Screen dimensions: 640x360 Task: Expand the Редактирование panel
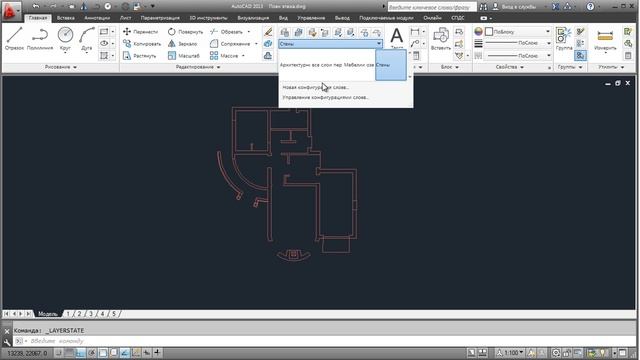(198, 67)
